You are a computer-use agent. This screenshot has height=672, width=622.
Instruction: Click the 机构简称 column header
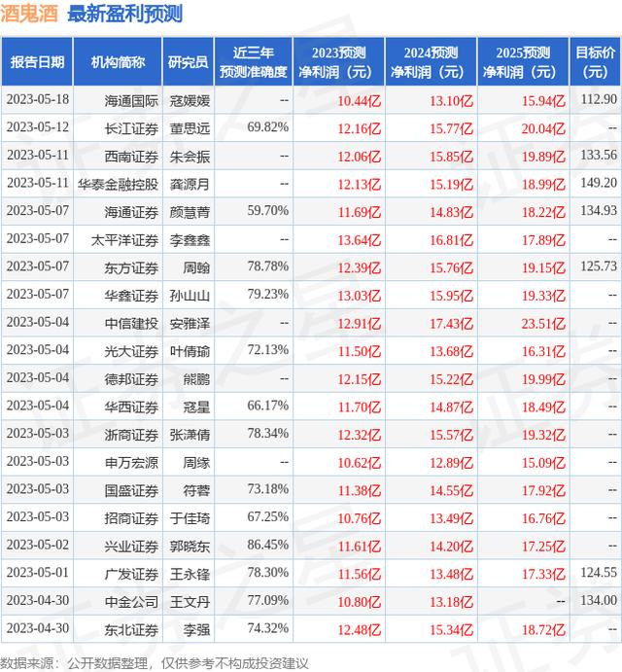click(x=118, y=62)
